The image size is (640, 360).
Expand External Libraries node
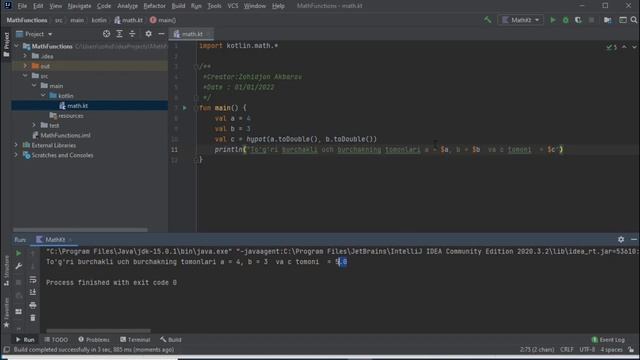(16, 145)
